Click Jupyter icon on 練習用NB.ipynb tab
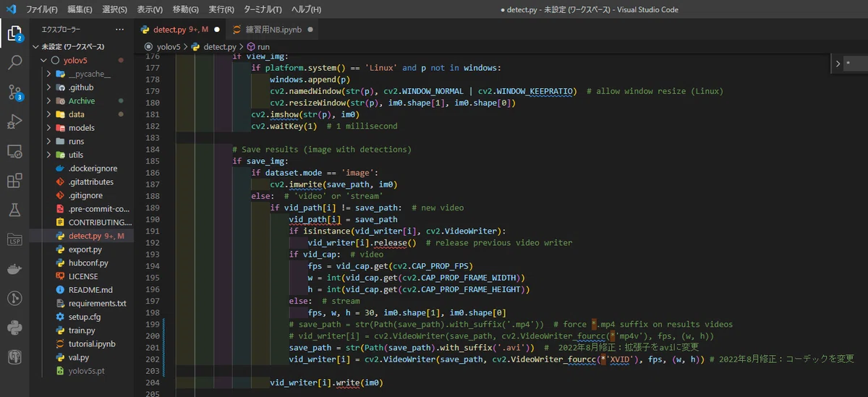The width and height of the screenshot is (868, 397). (237, 30)
